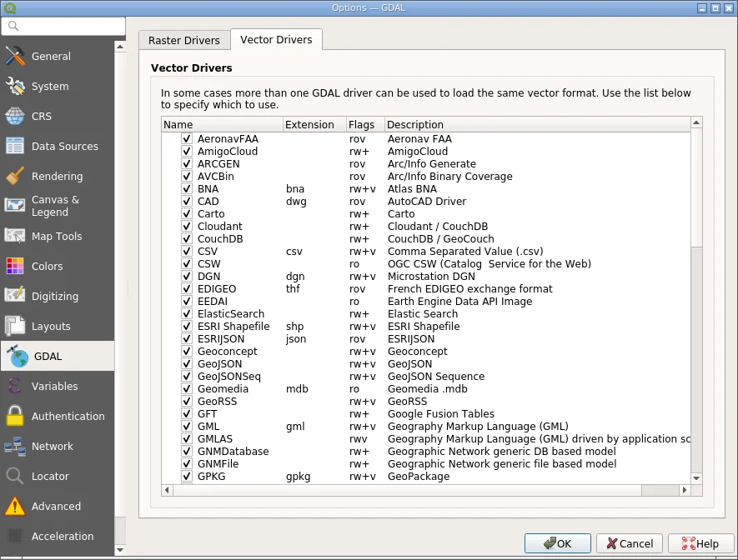Select the Rendering paintbrush icon

pyautogui.click(x=15, y=177)
